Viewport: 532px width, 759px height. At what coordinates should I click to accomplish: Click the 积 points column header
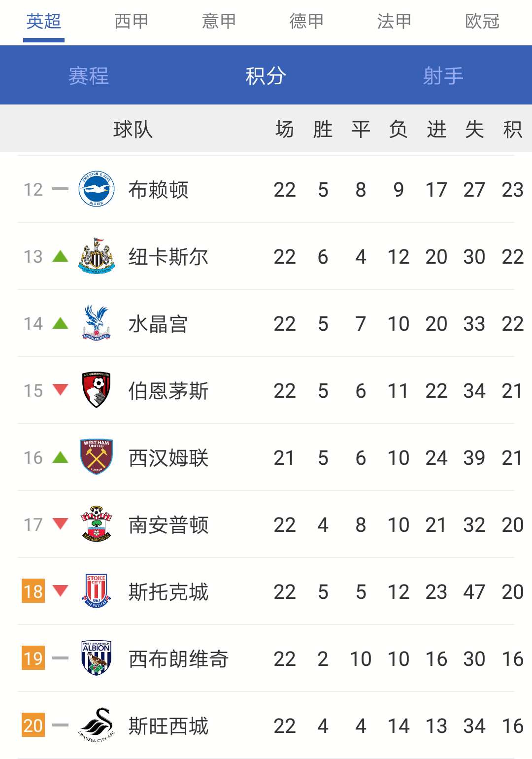(x=514, y=129)
